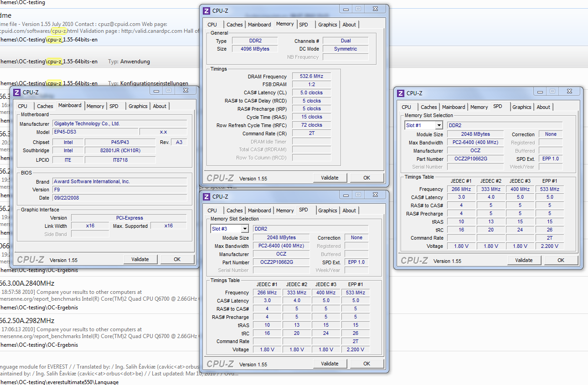The width and height of the screenshot is (588, 385).
Task: Click OK in the Memory window
Action: (367, 178)
